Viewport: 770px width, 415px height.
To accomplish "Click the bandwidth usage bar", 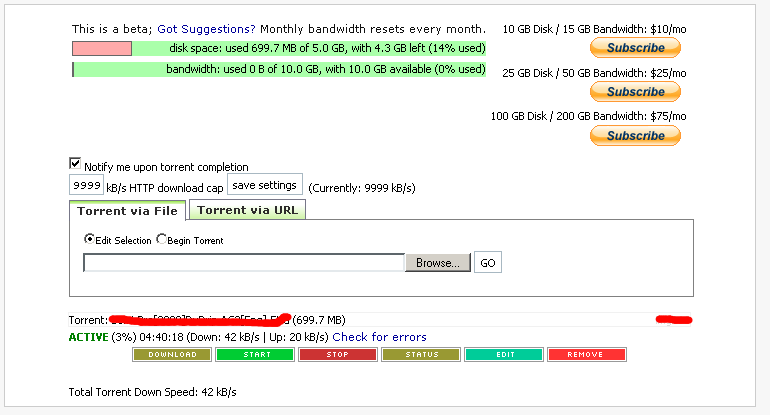I will (x=279, y=69).
